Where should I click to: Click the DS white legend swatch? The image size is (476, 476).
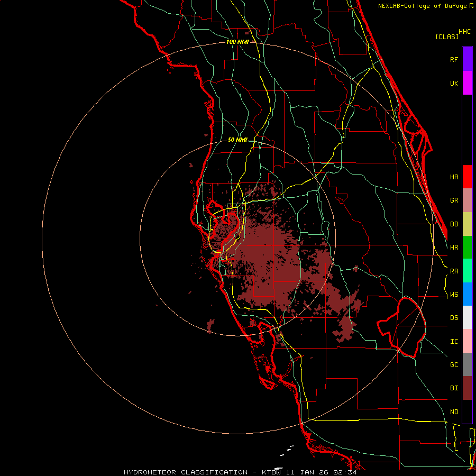[467, 317]
